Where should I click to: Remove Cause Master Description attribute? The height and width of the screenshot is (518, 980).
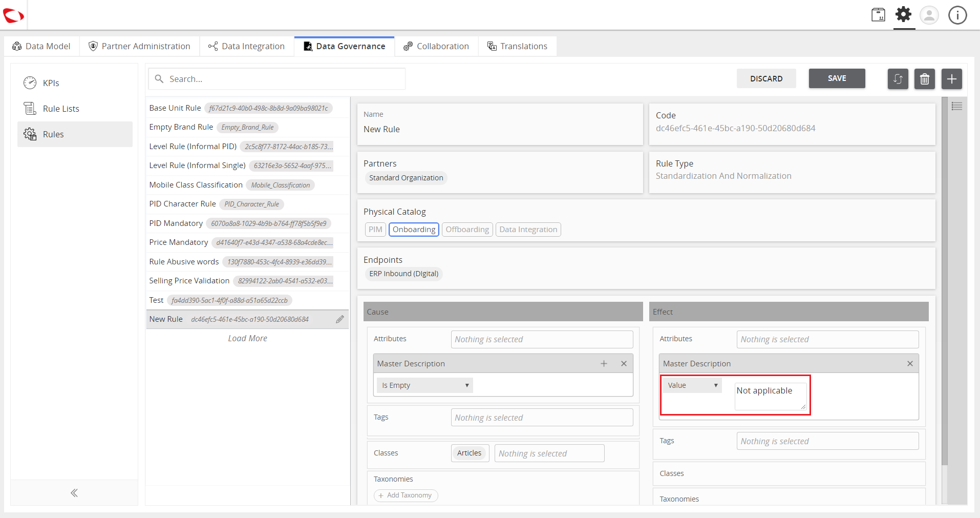624,363
